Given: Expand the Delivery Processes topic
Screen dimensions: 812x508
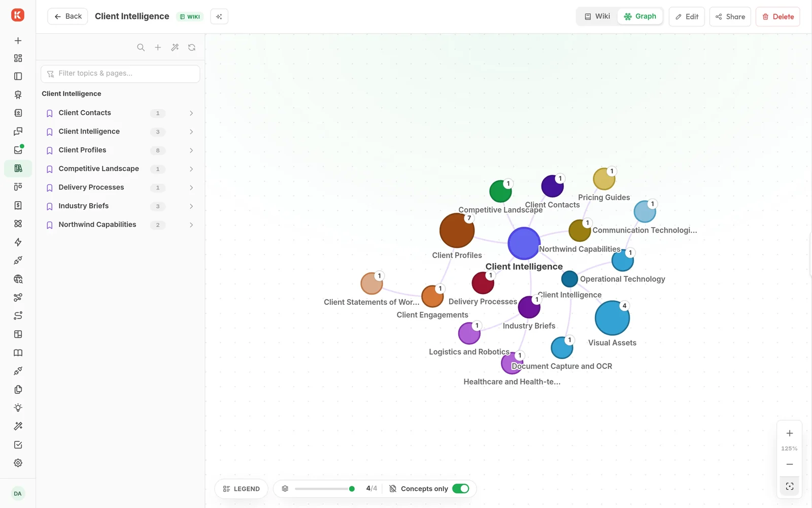Looking at the screenshot, I should [x=191, y=187].
